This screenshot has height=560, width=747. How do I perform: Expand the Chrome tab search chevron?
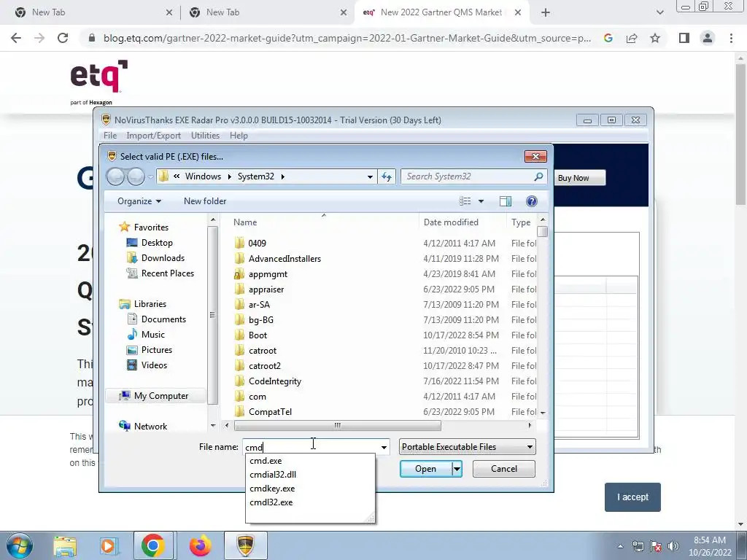[659, 12]
